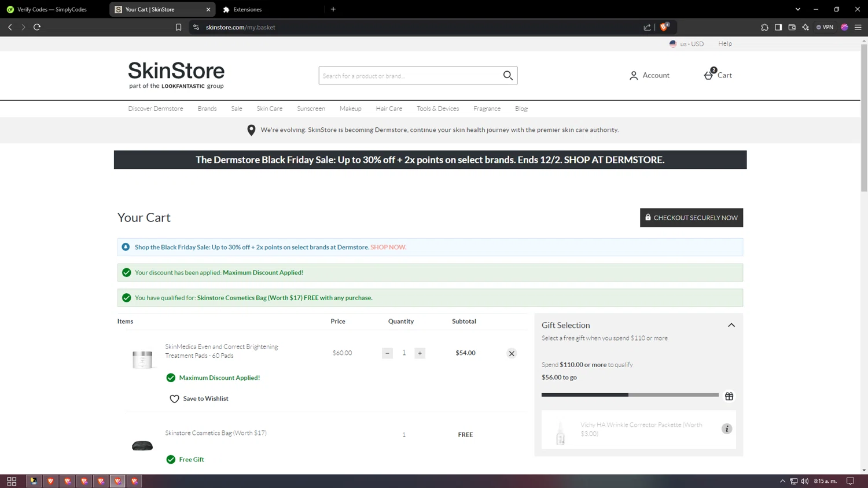Open the volume icon in system tray
This screenshot has height=488, width=868.
pyautogui.click(x=805, y=481)
